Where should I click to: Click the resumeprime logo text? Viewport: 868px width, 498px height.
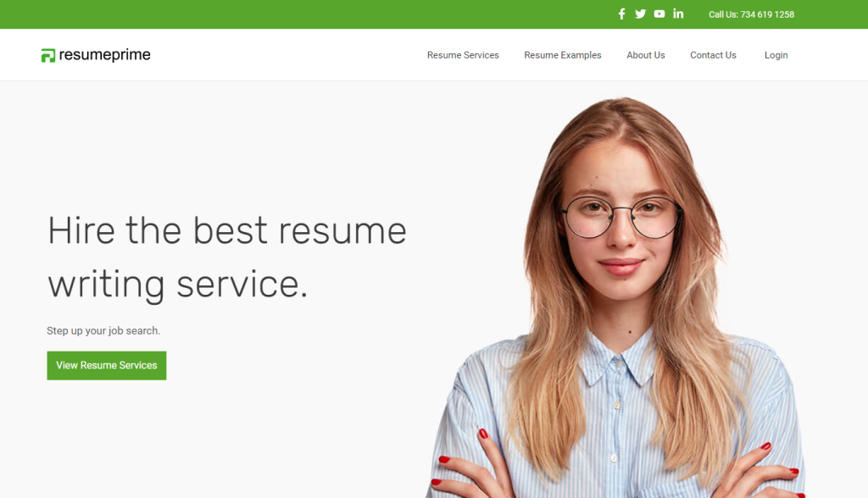pyautogui.click(x=104, y=55)
